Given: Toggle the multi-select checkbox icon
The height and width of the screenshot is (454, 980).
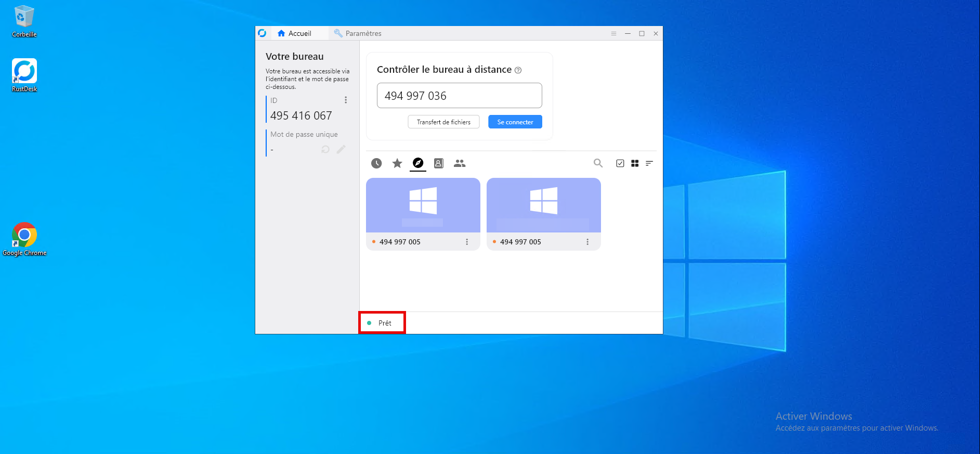Looking at the screenshot, I should coord(620,163).
